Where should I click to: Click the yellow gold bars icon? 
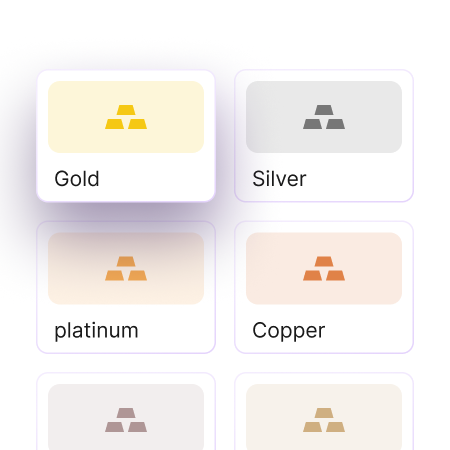[x=126, y=117]
